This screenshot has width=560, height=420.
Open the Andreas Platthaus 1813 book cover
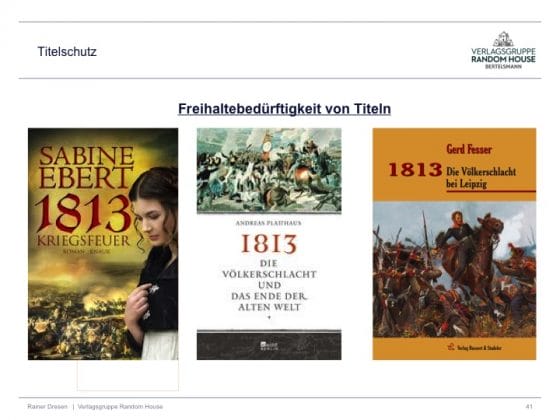[x=269, y=244]
